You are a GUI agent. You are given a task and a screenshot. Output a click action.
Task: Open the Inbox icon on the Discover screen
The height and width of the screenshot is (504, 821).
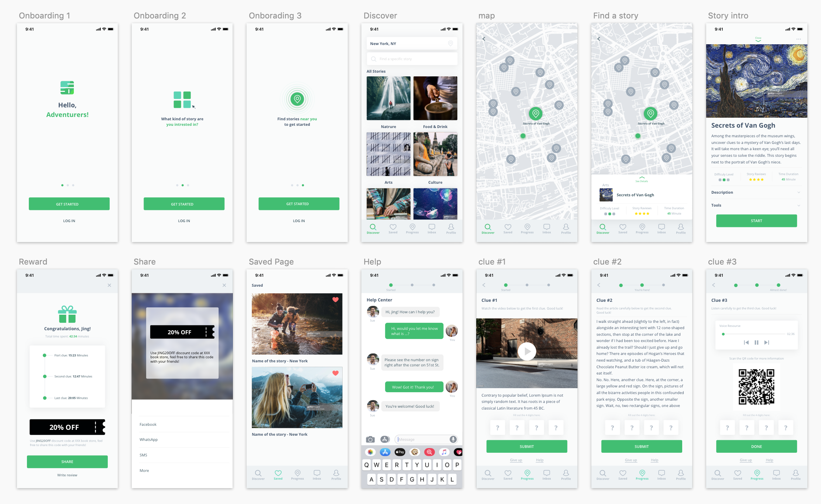click(x=432, y=228)
